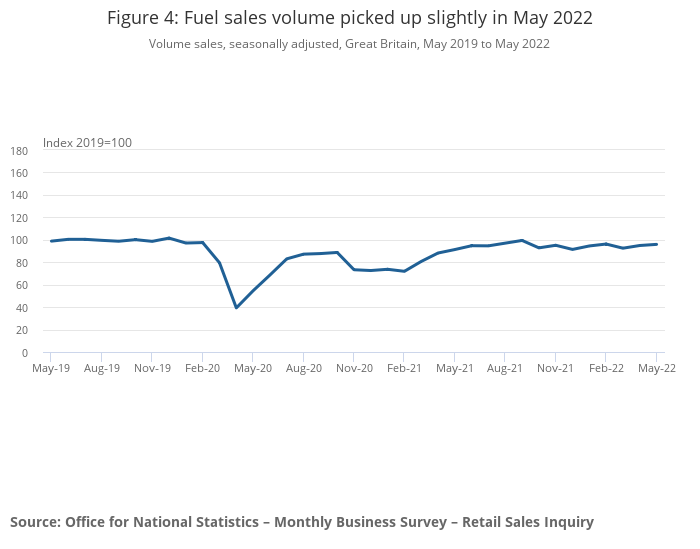Click the 180 value on the y-axis

pyautogui.click(x=18, y=151)
